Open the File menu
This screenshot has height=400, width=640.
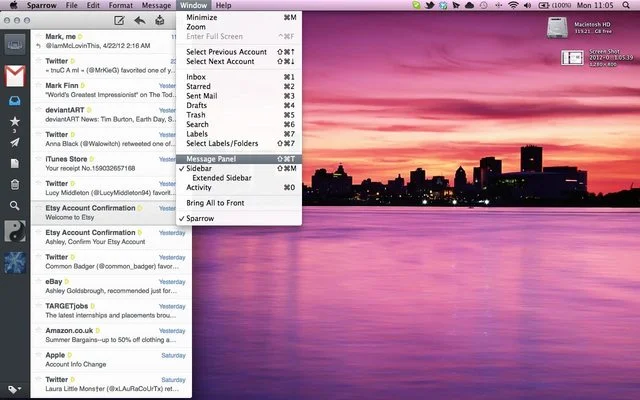(x=71, y=5)
